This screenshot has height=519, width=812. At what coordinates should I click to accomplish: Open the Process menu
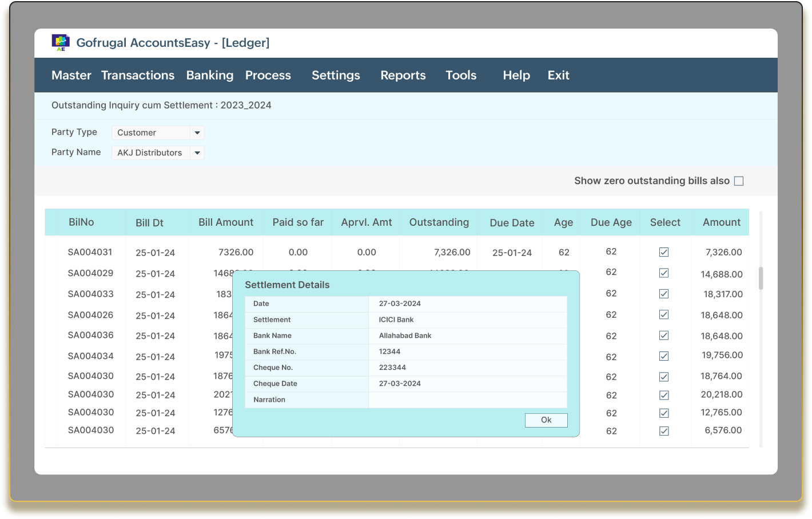(x=268, y=75)
